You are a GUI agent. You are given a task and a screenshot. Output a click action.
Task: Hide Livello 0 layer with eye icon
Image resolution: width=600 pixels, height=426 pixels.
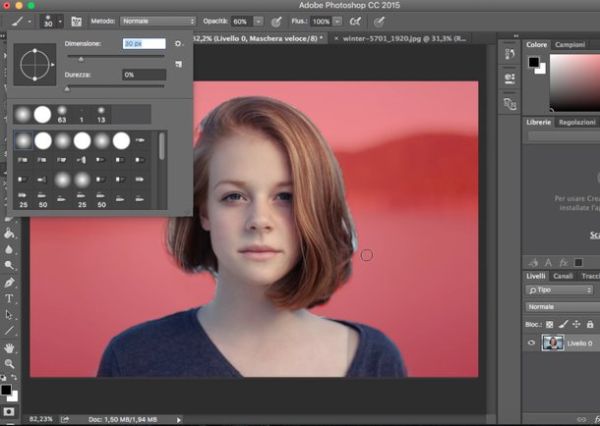coord(531,342)
